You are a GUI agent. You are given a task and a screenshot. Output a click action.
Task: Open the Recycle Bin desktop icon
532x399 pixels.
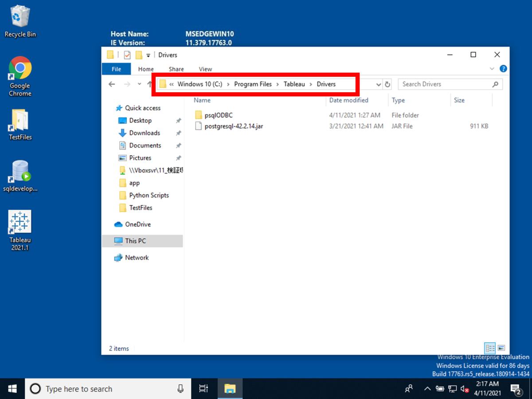coord(20,21)
